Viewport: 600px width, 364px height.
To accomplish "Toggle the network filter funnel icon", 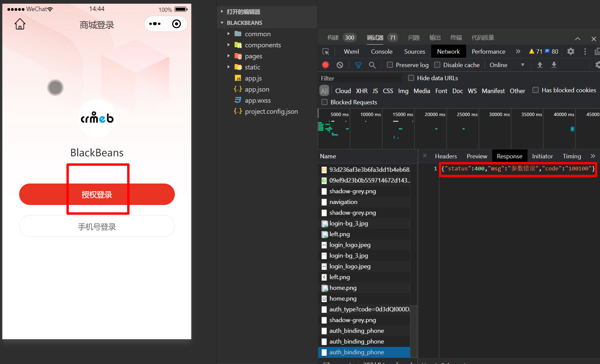I will pyautogui.click(x=358, y=65).
